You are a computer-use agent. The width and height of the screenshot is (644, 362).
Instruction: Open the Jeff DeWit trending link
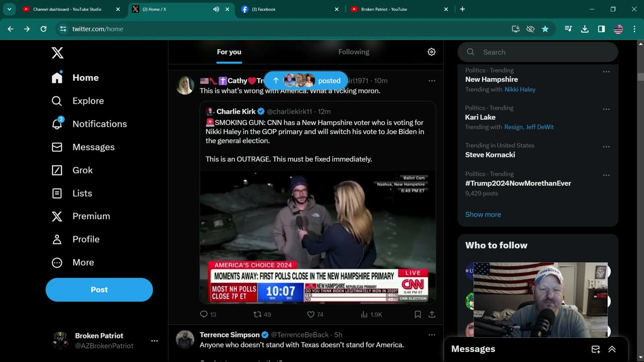click(540, 127)
